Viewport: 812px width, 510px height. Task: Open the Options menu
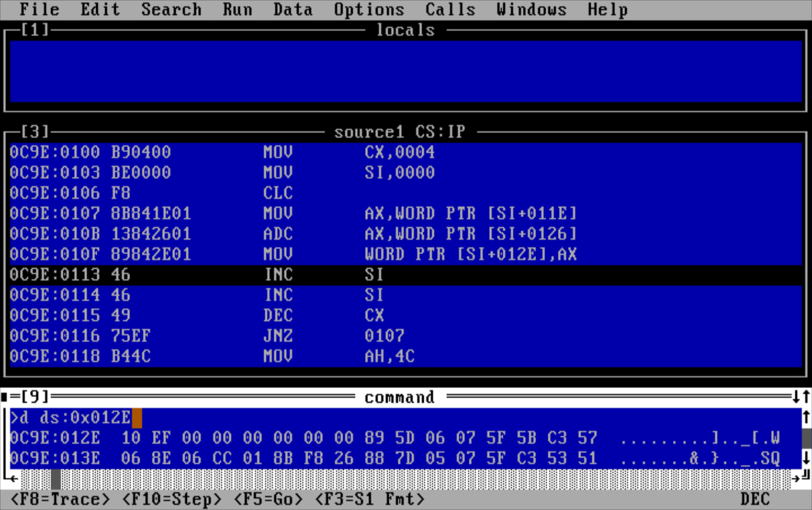coord(369,9)
